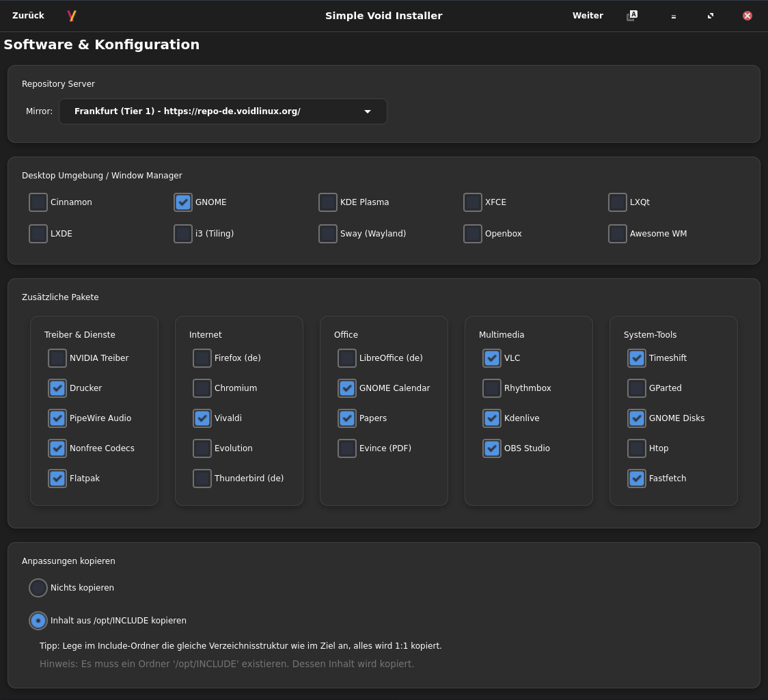The image size is (768, 700).
Task: Uncheck the OBS Studio checkbox
Action: (x=492, y=448)
